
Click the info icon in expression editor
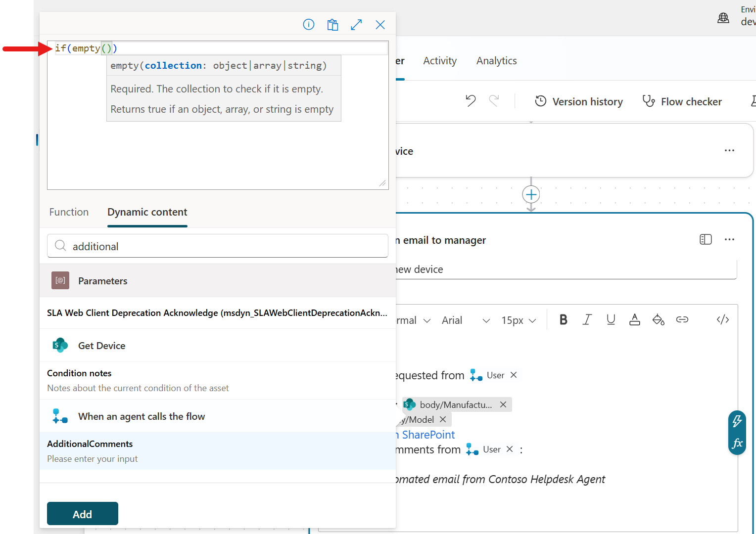coord(308,25)
